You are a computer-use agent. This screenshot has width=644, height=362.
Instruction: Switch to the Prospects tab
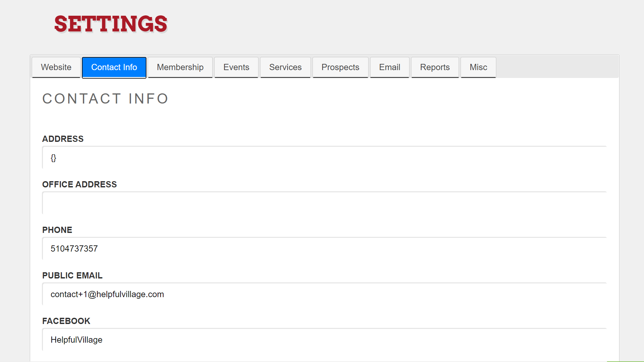pyautogui.click(x=340, y=67)
